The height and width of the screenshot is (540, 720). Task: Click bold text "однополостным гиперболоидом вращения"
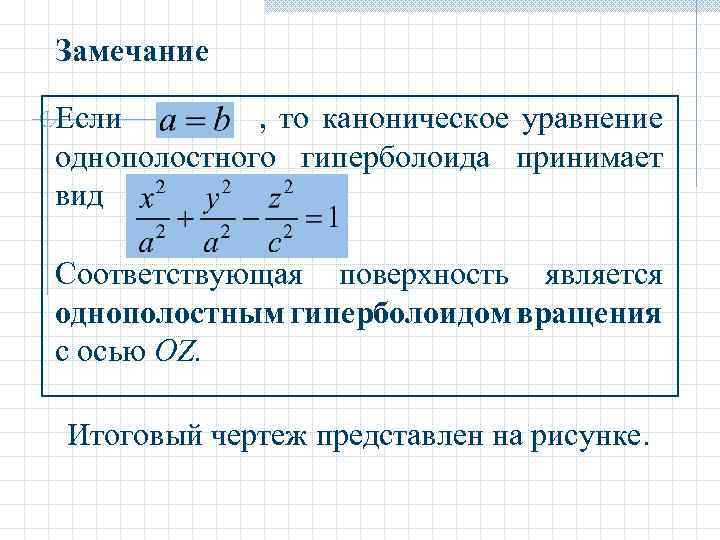[359, 315]
